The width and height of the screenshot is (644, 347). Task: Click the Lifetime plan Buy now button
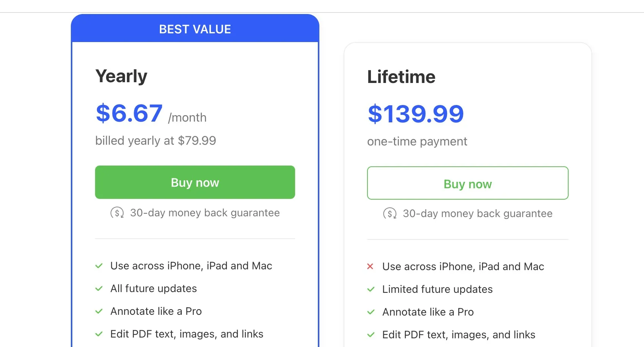(x=467, y=183)
